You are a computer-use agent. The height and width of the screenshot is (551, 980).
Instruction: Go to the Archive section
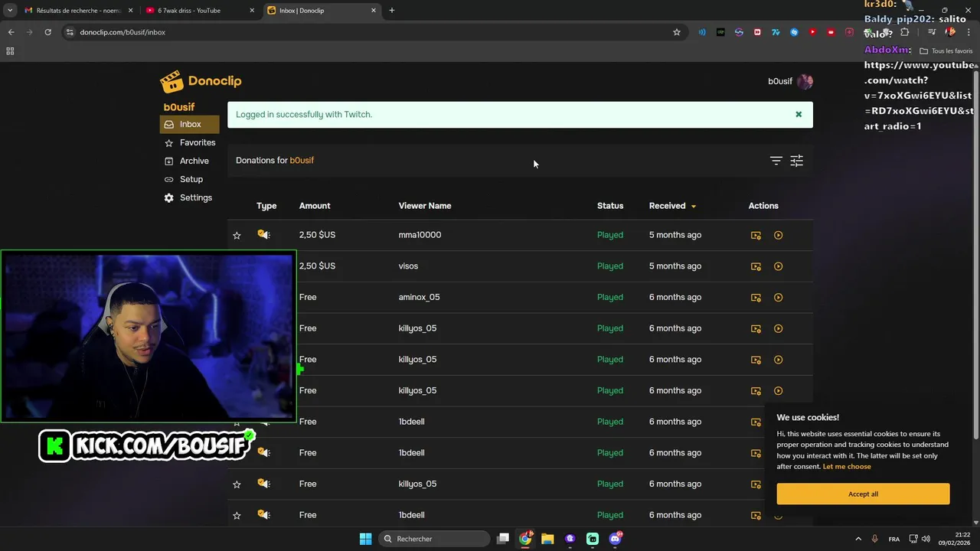tap(187, 161)
